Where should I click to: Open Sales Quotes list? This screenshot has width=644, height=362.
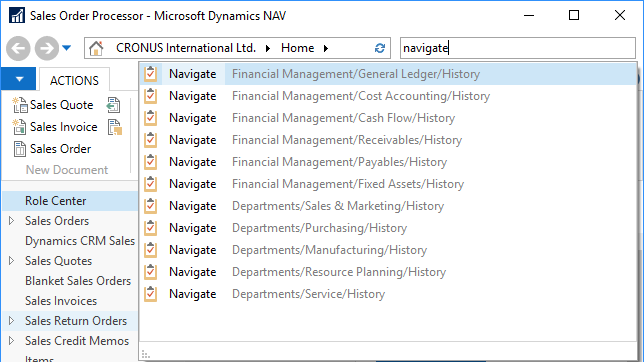[x=58, y=261]
